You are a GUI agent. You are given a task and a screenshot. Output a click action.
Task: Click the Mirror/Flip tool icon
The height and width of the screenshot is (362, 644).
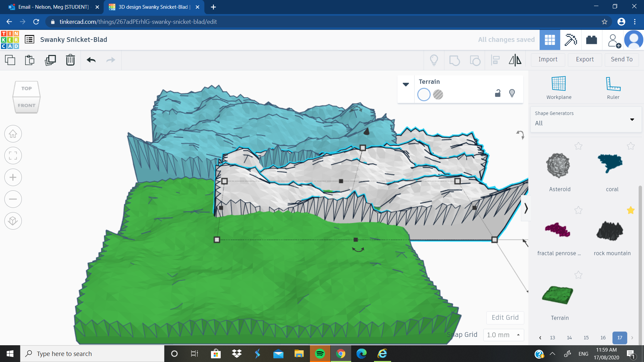pyautogui.click(x=515, y=60)
